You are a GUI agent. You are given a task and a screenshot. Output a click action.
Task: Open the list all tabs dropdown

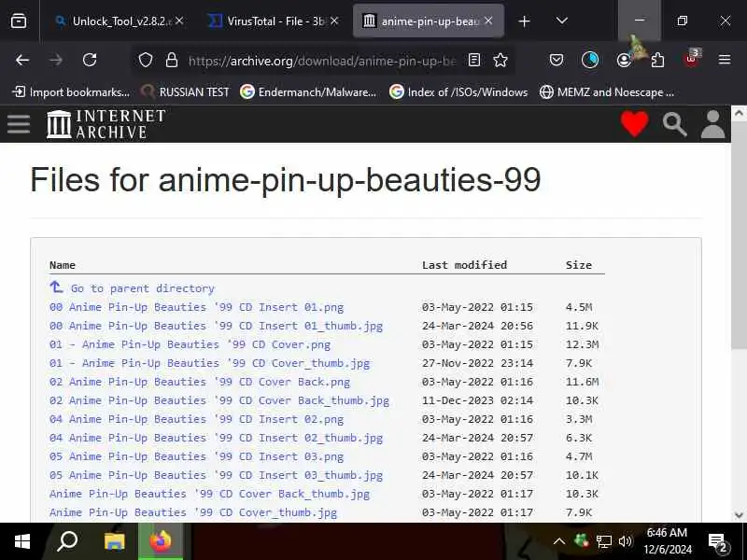click(x=562, y=21)
